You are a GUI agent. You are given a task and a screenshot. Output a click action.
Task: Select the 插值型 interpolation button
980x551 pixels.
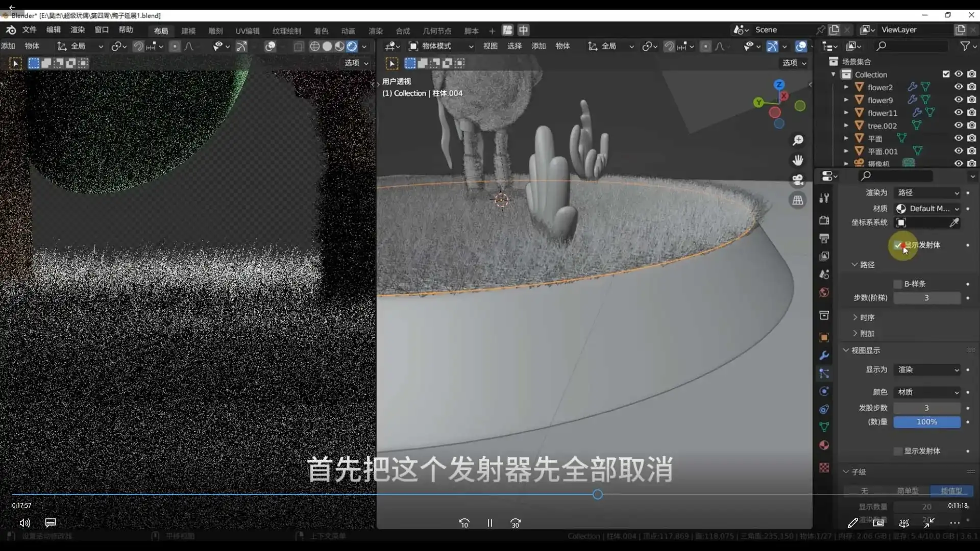tap(951, 491)
